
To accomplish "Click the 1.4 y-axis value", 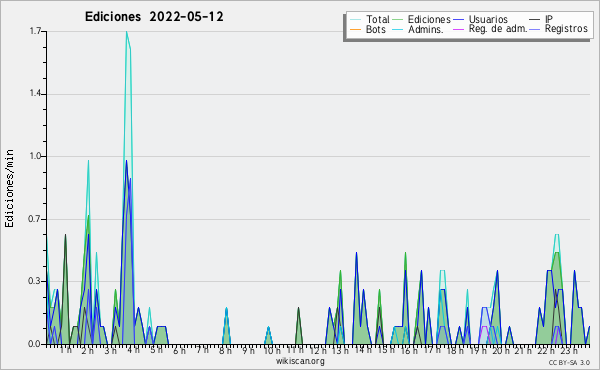I will 35,94.
